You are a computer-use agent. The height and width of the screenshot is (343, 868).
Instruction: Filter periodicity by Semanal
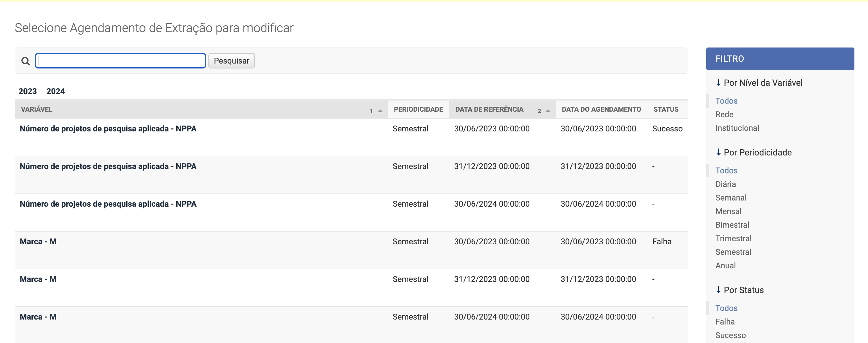731,198
